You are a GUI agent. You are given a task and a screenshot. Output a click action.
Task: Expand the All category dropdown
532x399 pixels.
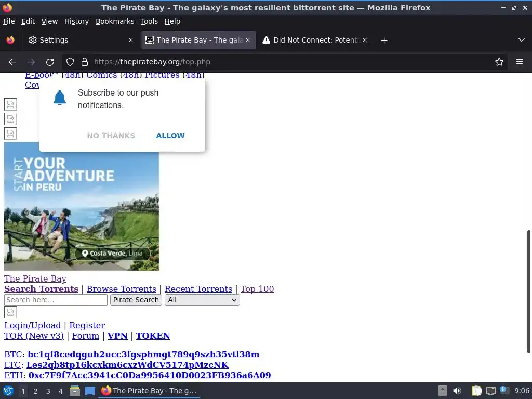202,300
